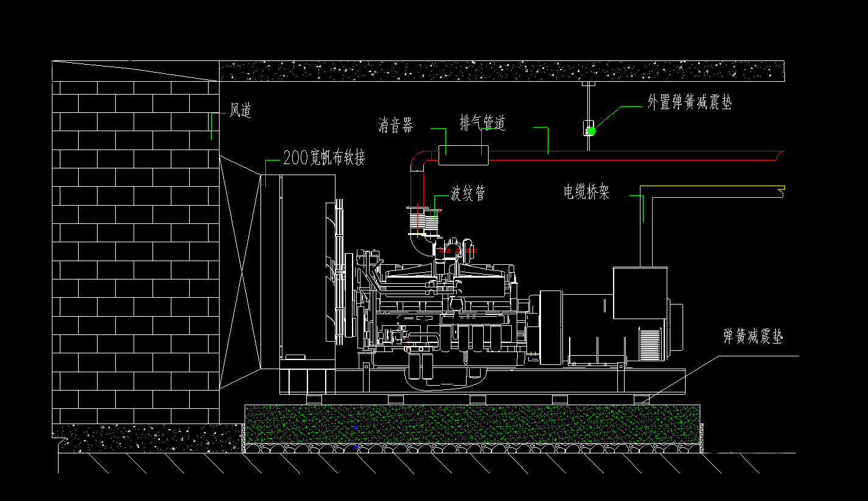Pick the 波纹管 annotation text

point(468,194)
